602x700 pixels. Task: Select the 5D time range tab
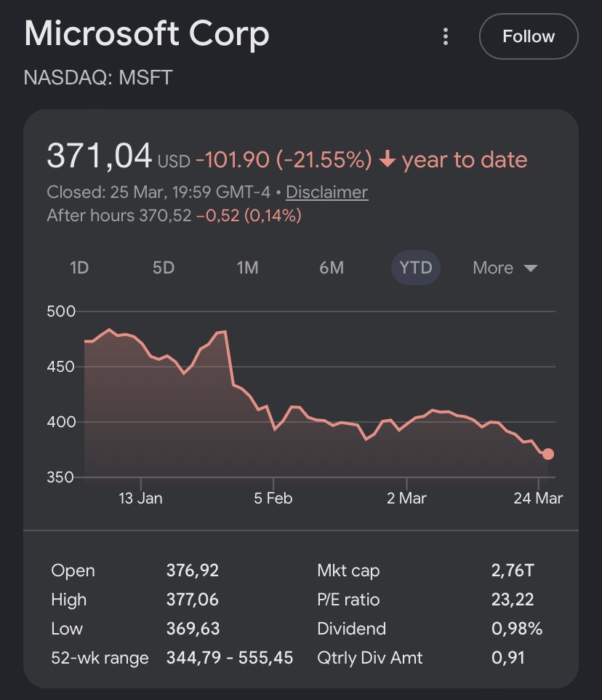[163, 268]
